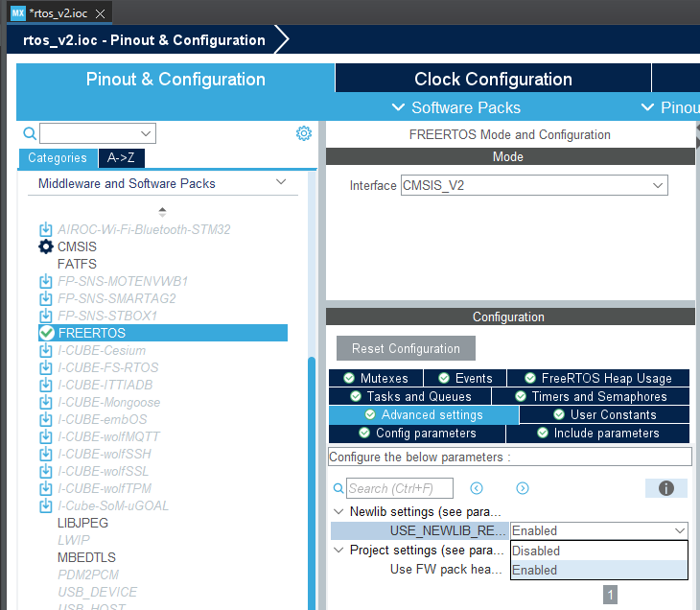Screen dimensions: 700x610
Task: Click the download icon beside AIROC-Wi-Fi-Bluetooth-STM32
Action: (45, 229)
